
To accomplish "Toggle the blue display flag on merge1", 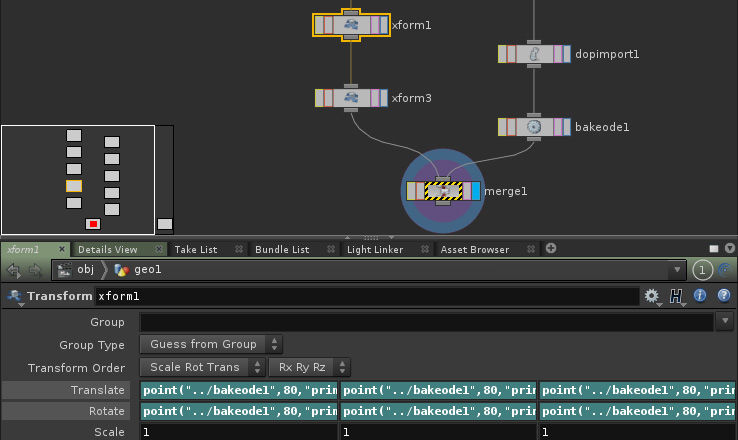I will click(x=476, y=191).
